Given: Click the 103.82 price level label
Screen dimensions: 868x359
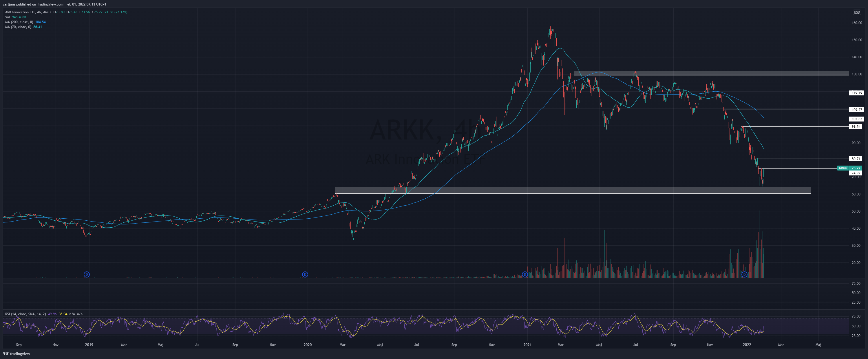Looking at the screenshot, I should (x=856, y=119).
